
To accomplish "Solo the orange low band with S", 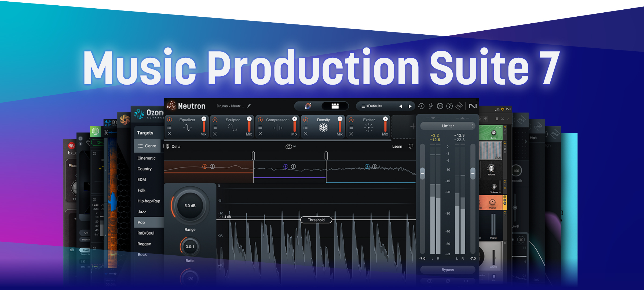I will [212, 166].
